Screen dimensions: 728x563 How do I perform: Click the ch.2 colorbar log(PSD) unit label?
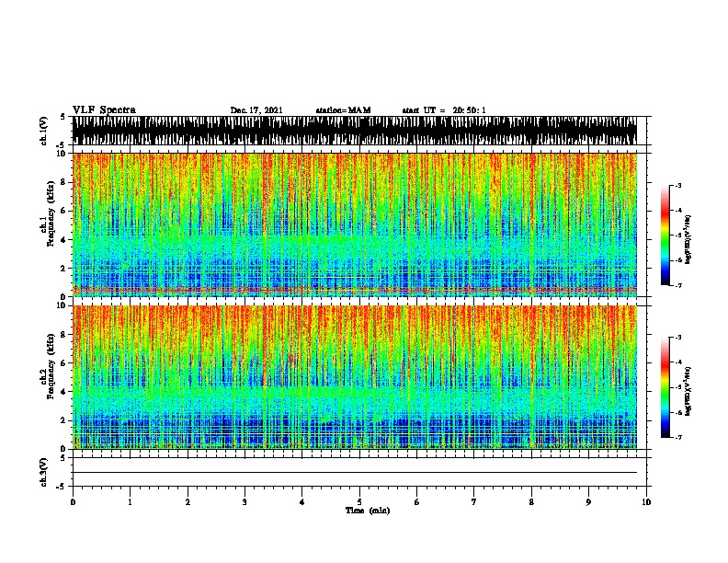(688, 391)
